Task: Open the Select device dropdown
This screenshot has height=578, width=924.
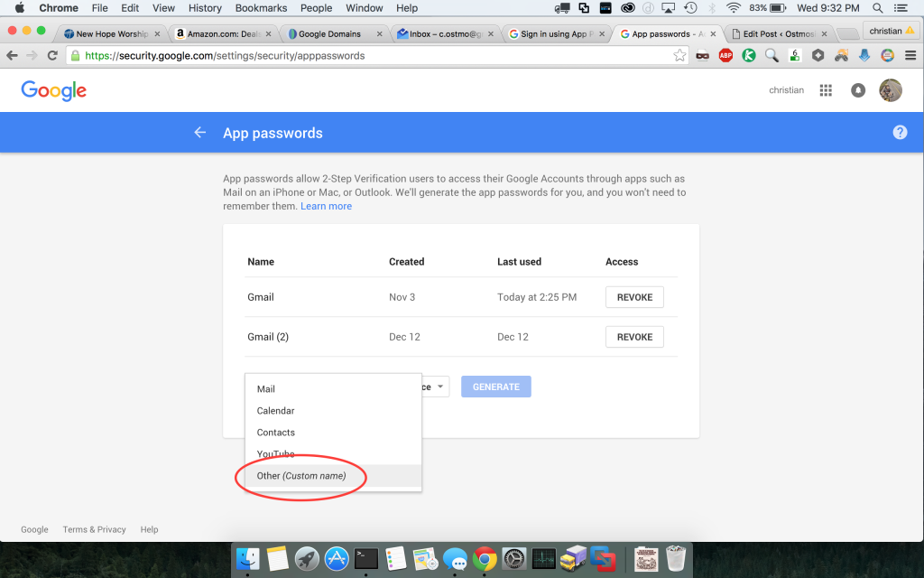Action: (x=434, y=387)
